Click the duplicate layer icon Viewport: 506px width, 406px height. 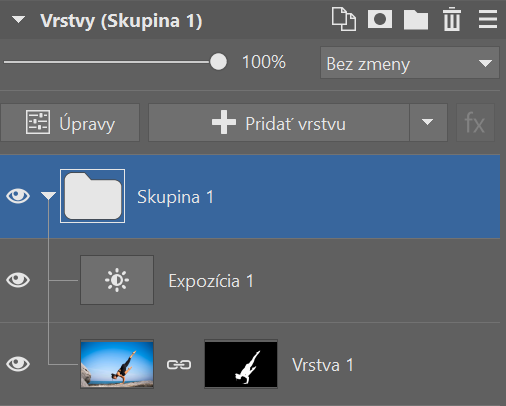(x=344, y=20)
